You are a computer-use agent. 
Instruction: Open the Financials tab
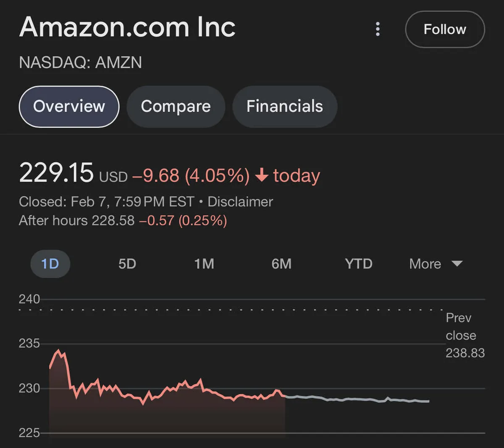[x=284, y=106]
